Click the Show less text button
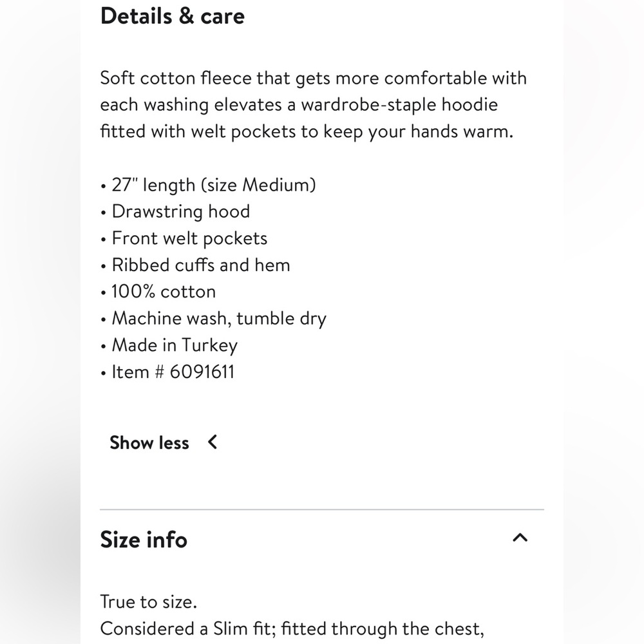644x644 pixels. click(x=149, y=443)
